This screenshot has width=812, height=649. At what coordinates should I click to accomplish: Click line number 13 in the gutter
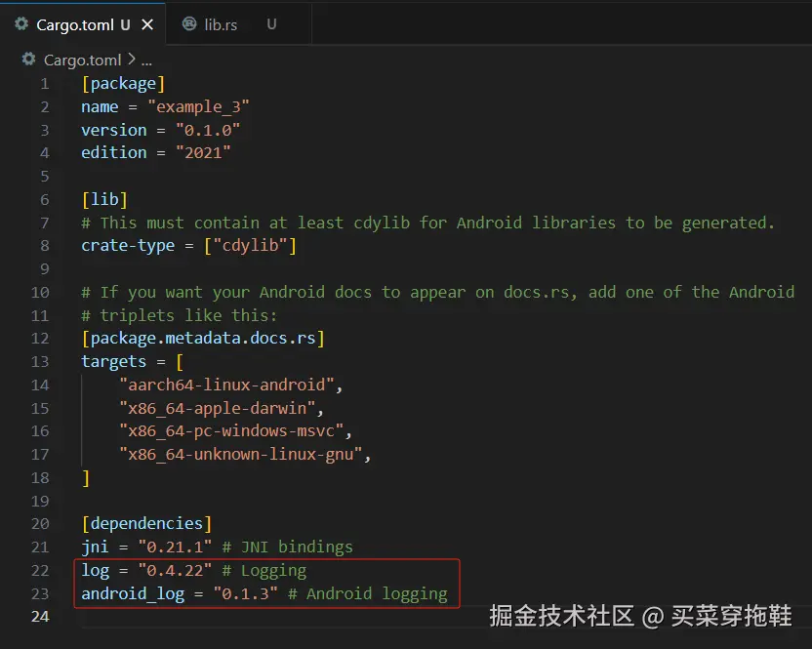coord(40,361)
